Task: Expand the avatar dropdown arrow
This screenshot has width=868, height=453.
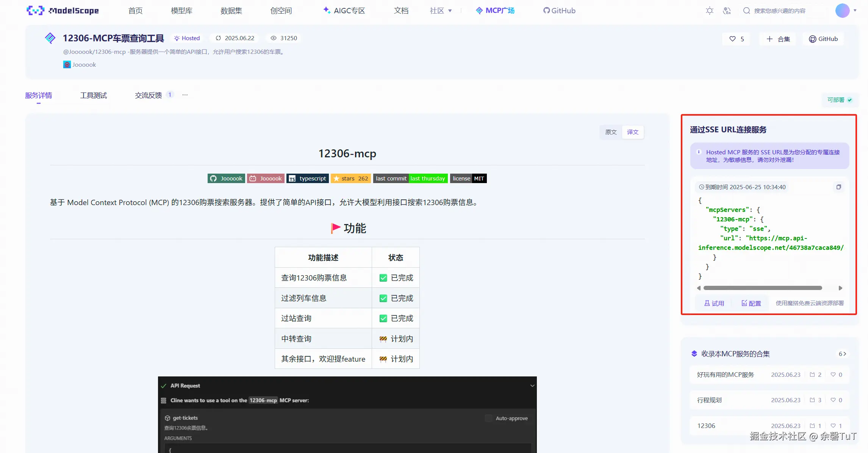Action: tap(855, 11)
